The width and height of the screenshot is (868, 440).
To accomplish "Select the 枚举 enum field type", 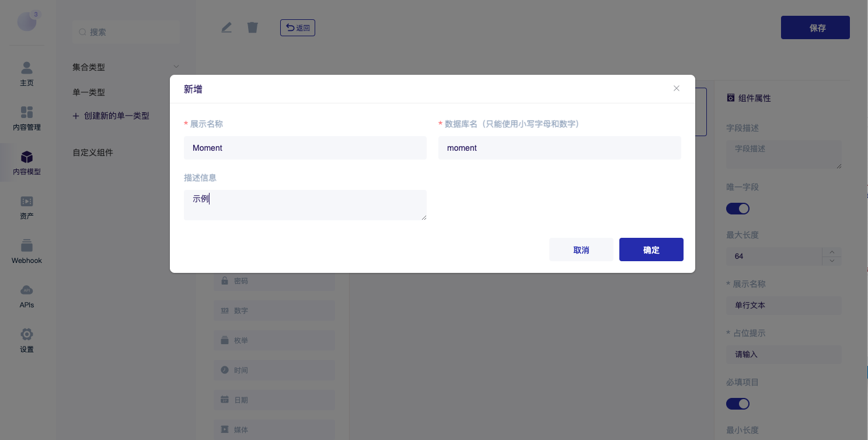I will [x=274, y=340].
